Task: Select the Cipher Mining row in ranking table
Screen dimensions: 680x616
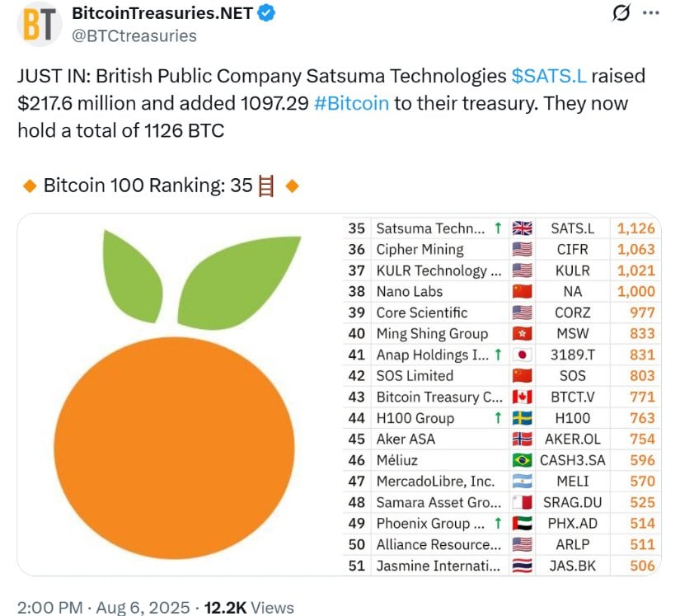Action: [x=502, y=249]
